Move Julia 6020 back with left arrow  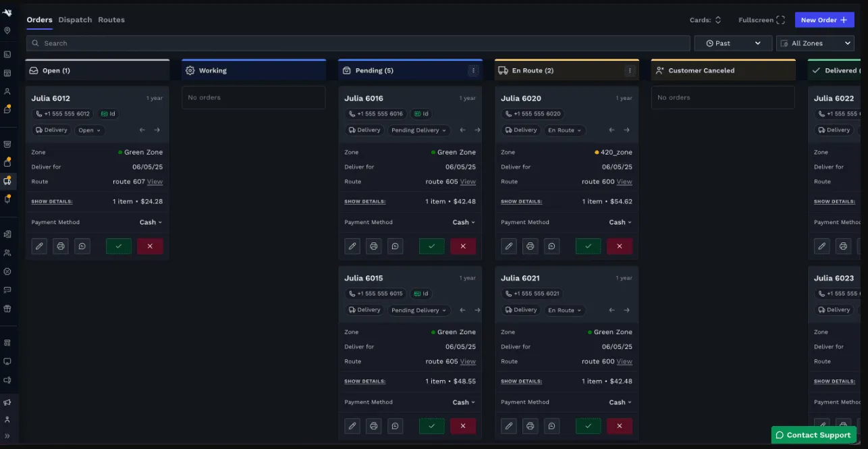point(612,130)
